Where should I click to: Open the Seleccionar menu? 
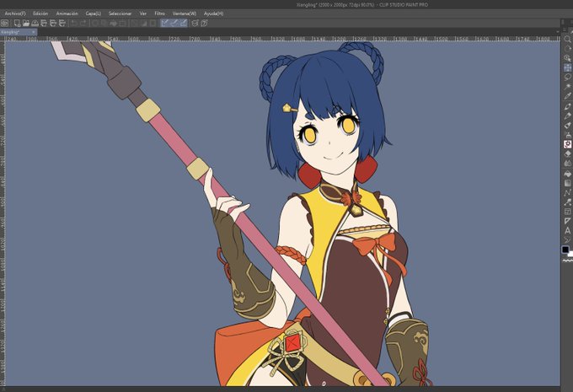point(120,13)
